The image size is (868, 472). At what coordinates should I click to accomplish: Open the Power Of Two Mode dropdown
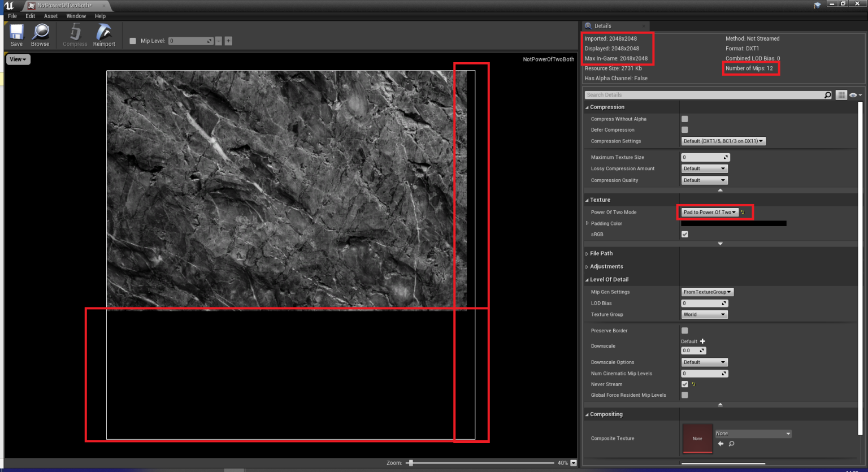708,212
